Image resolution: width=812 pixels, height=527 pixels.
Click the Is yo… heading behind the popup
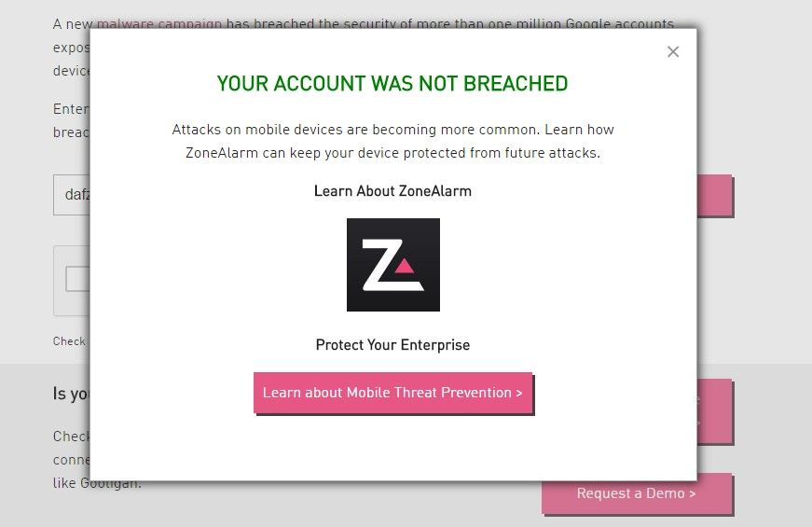(x=71, y=395)
